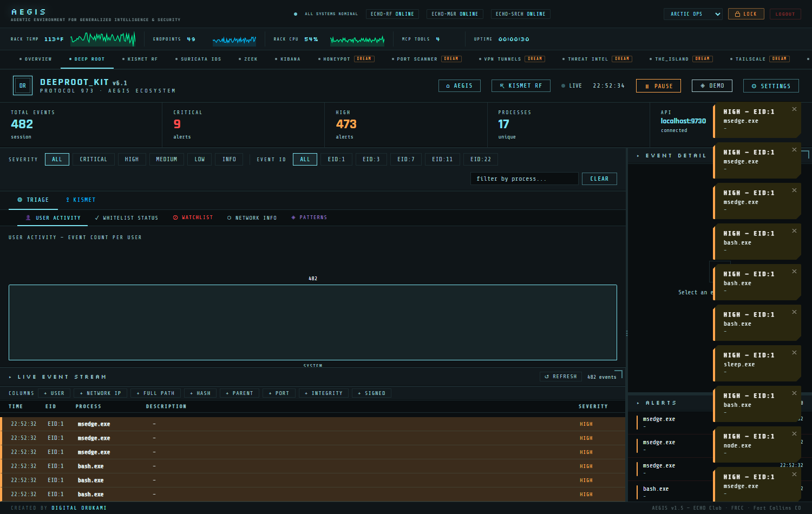This screenshot has width=812, height=514.
Task: Filter severity by HIGH
Action: tap(132, 159)
